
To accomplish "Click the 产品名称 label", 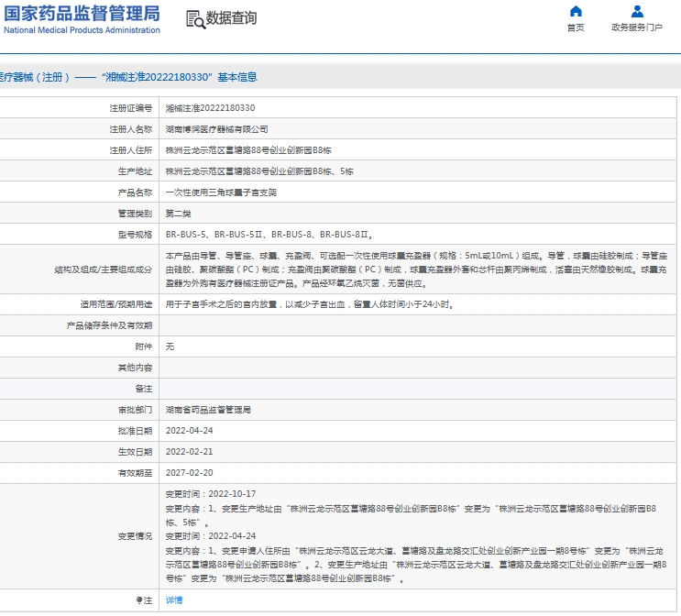I will click(x=135, y=192).
